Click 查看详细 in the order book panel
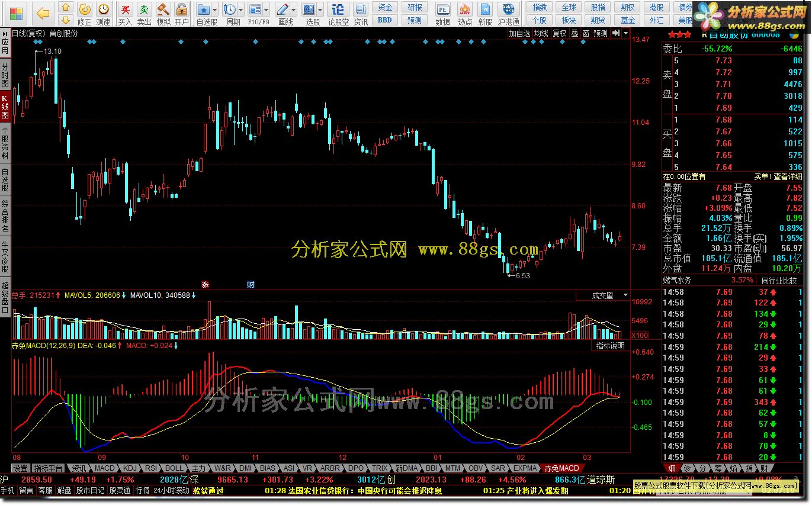 coord(789,176)
